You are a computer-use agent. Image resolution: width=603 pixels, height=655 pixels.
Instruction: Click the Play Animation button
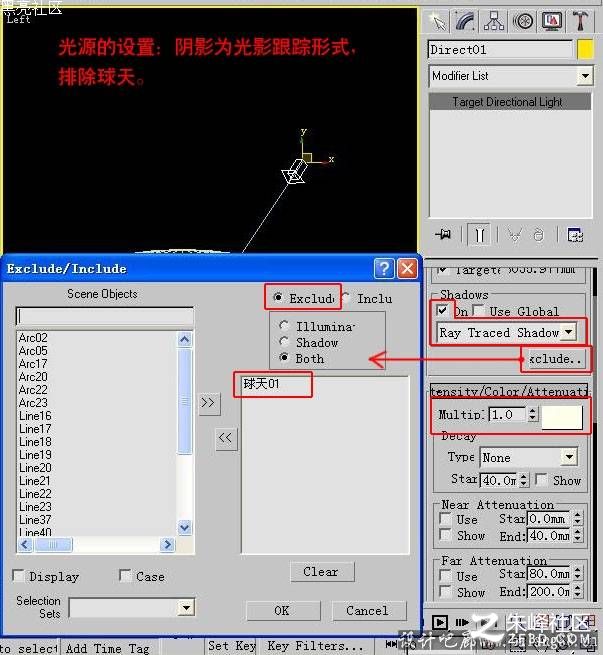[x=440, y=622]
